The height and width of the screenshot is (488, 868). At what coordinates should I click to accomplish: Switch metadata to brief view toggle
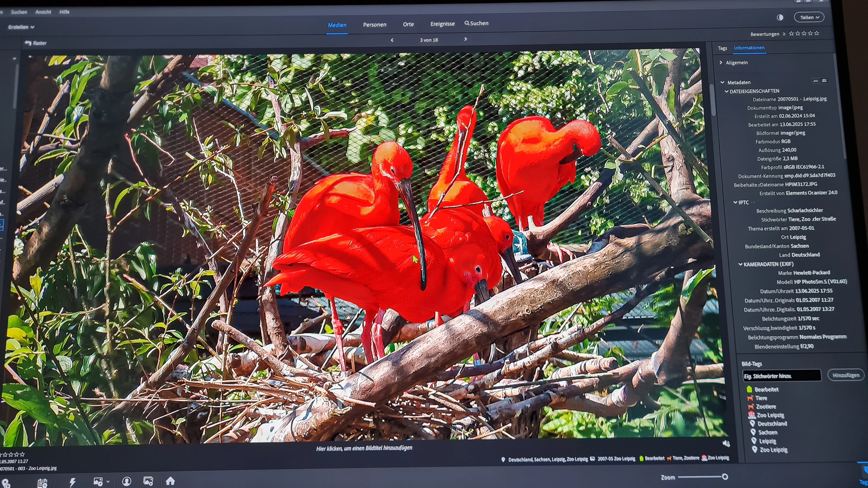pyautogui.click(x=815, y=81)
